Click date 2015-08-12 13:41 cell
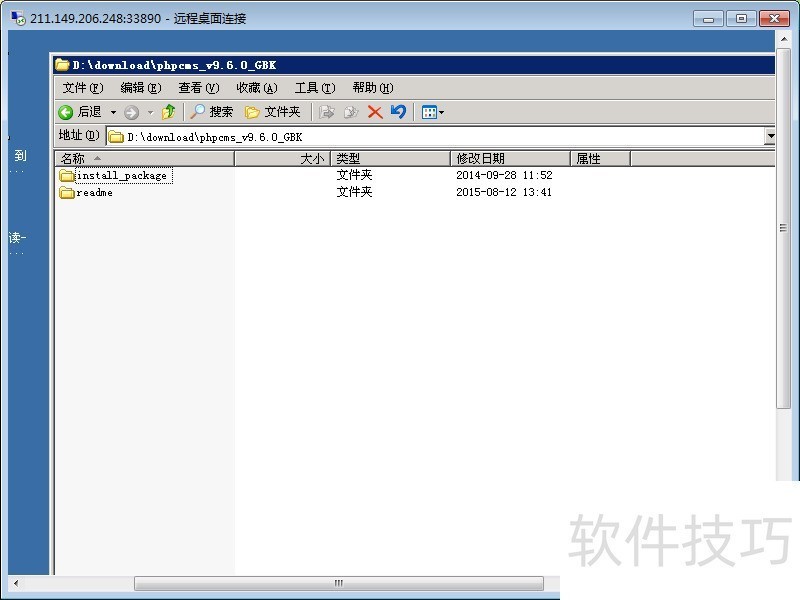The width and height of the screenshot is (800, 600). (x=504, y=192)
